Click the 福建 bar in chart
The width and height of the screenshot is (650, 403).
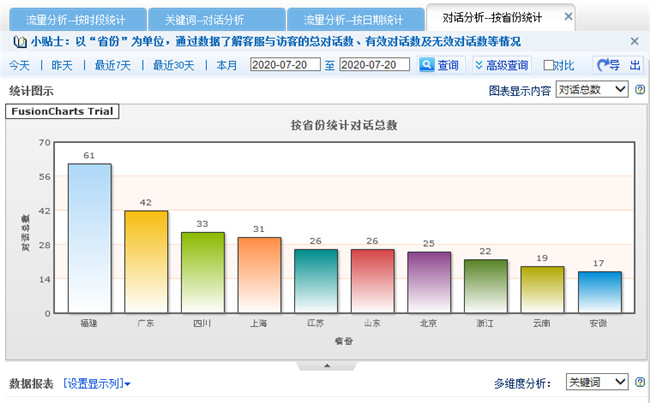pyautogui.click(x=89, y=238)
